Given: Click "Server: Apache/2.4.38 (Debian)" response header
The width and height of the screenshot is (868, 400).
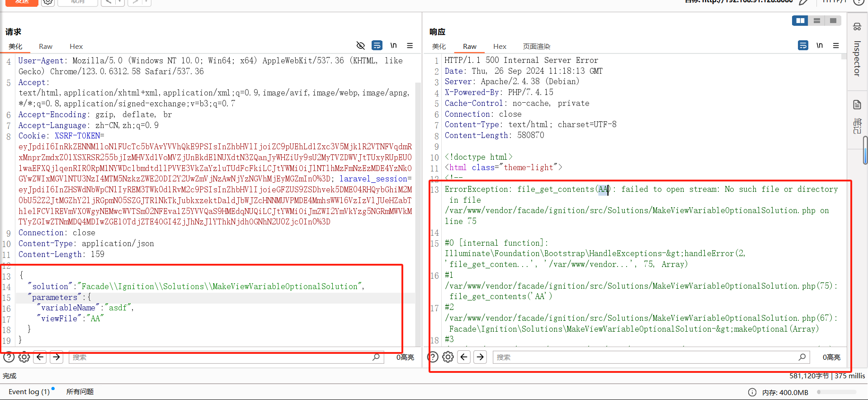Looking at the screenshot, I should coord(512,81).
